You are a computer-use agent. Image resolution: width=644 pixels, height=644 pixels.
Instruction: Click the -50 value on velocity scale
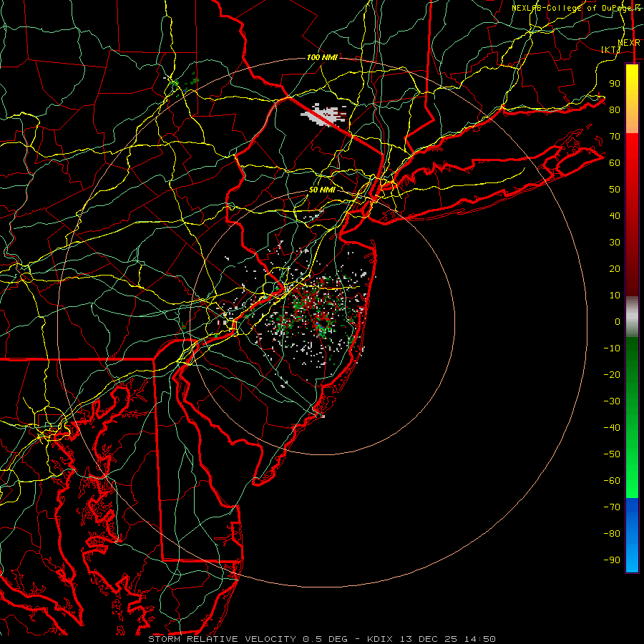[x=612, y=454]
